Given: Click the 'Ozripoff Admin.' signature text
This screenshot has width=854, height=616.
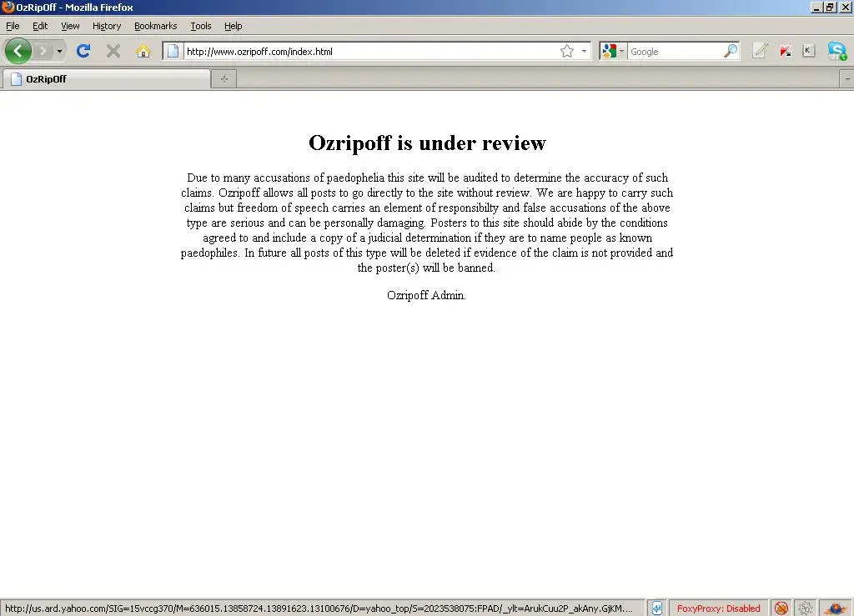Looking at the screenshot, I should coord(426,295).
